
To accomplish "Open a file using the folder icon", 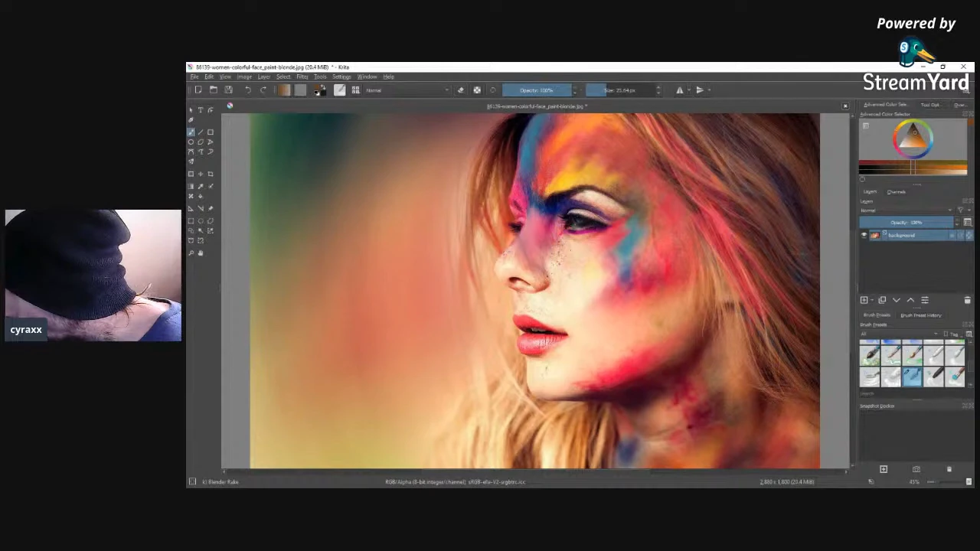I will (x=214, y=90).
